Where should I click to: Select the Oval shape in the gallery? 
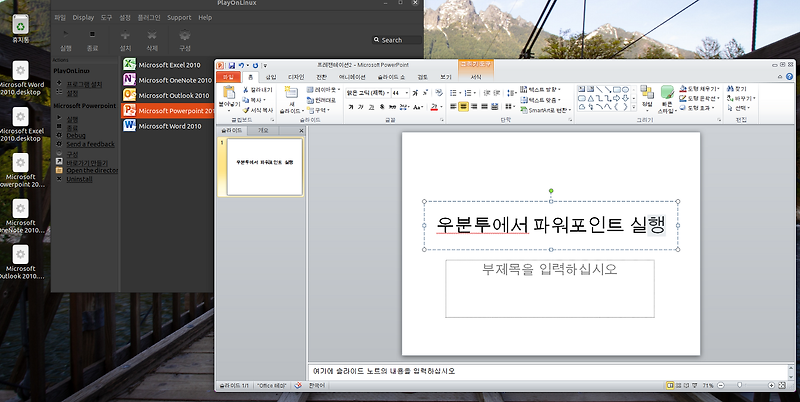(625, 89)
